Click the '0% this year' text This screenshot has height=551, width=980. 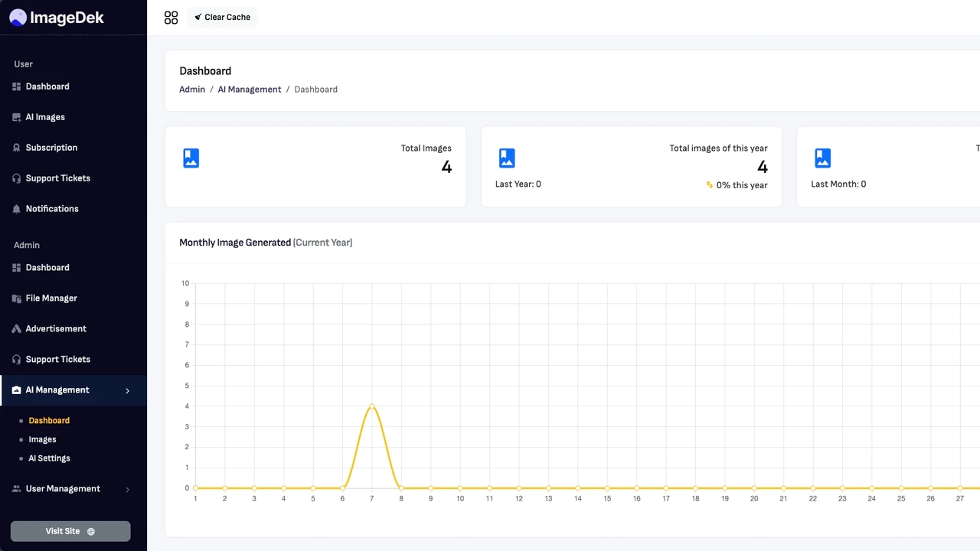[x=742, y=185]
